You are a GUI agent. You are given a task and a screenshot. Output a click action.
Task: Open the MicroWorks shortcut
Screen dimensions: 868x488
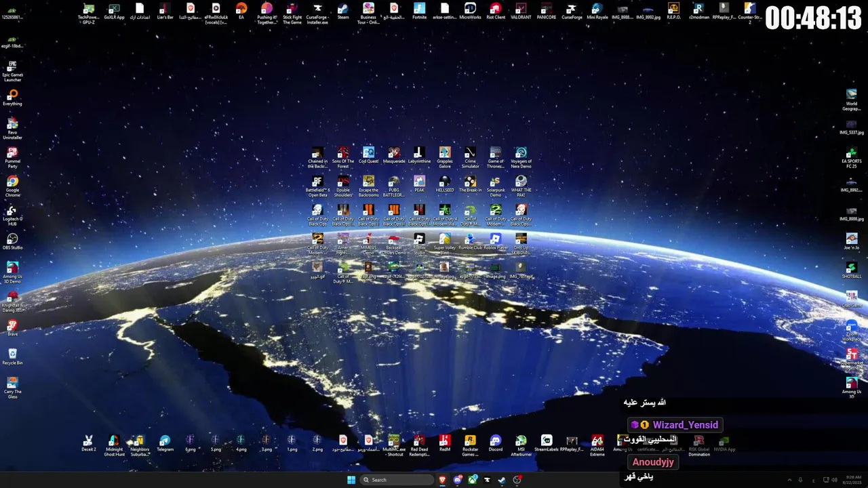click(470, 12)
